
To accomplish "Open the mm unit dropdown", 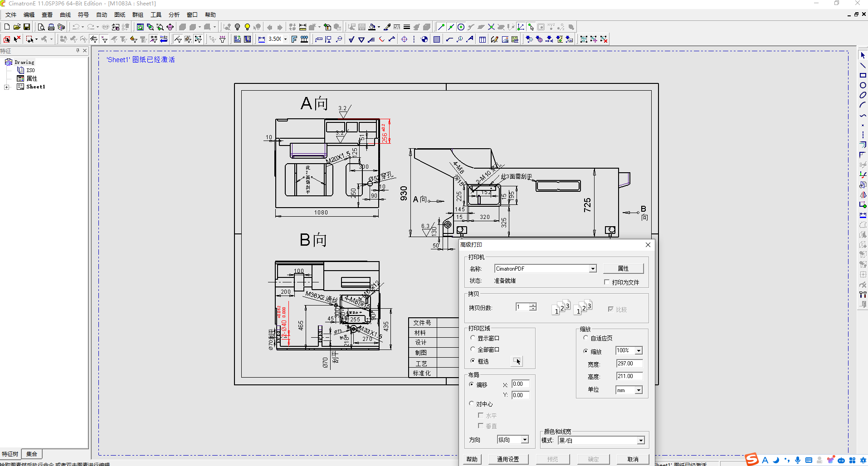I will point(639,390).
